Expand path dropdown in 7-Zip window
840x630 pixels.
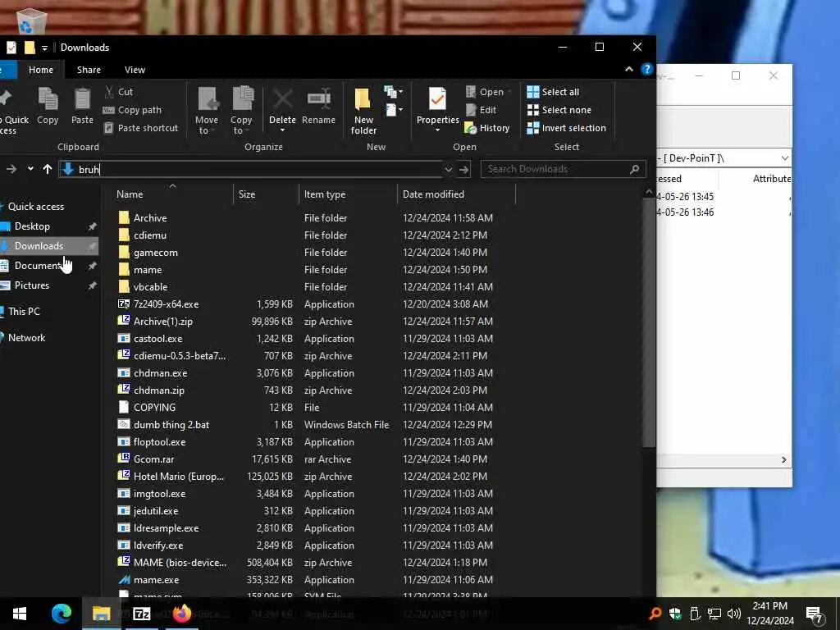[784, 158]
